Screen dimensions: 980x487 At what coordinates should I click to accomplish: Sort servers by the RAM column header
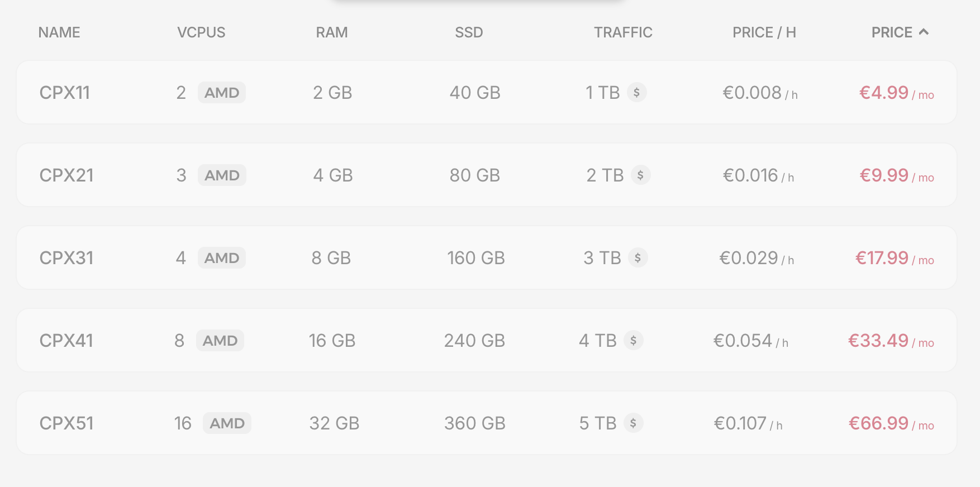[332, 32]
